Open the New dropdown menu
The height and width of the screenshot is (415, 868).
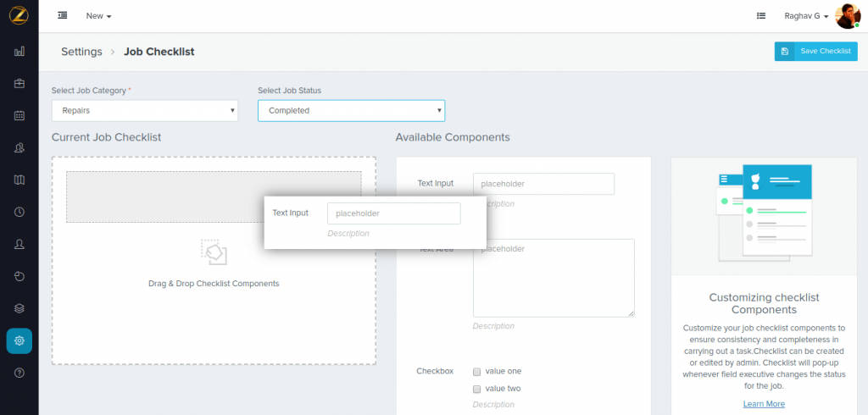pos(98,16)
